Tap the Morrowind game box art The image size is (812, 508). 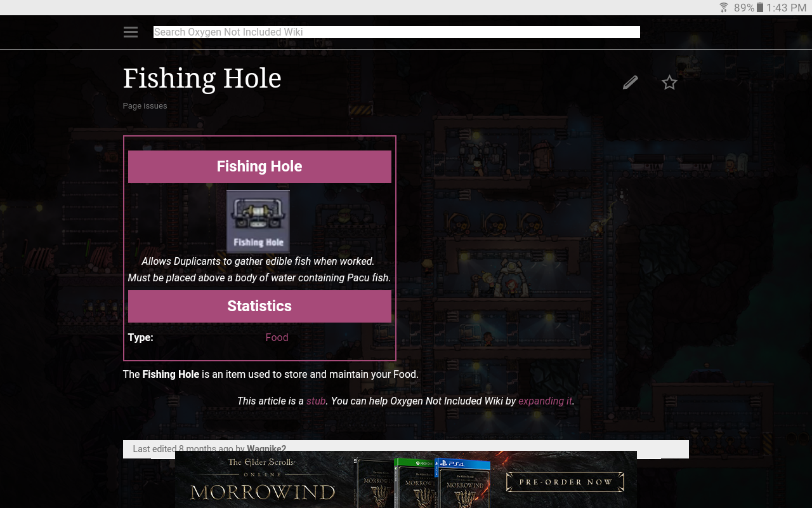[x=422, y=483]
